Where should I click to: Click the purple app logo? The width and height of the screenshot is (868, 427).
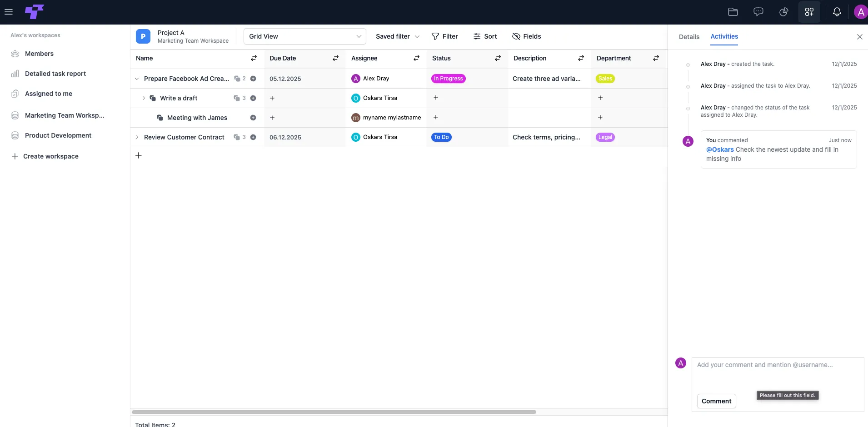34,12
